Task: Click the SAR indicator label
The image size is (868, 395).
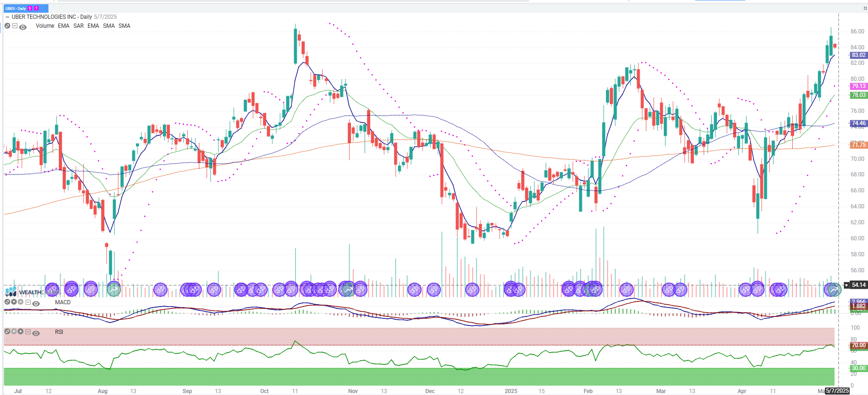Action: tap(79, 26)
